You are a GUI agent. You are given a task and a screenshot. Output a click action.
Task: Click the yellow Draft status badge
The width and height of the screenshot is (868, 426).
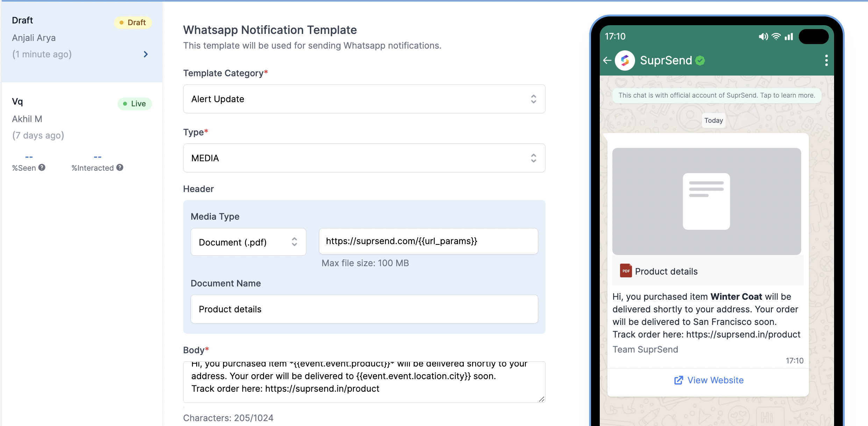click(x=133, y=23)
